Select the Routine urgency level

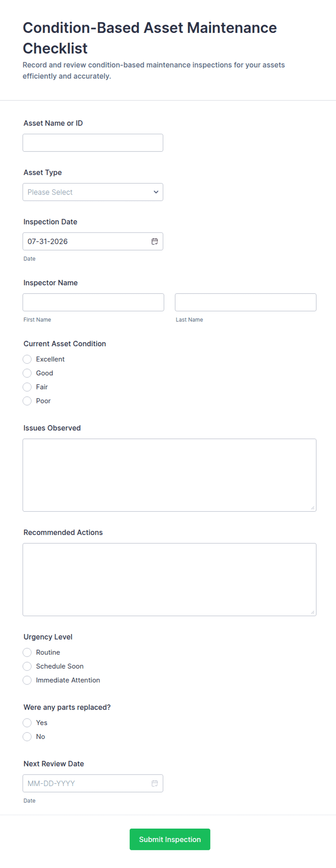(27, 653)
